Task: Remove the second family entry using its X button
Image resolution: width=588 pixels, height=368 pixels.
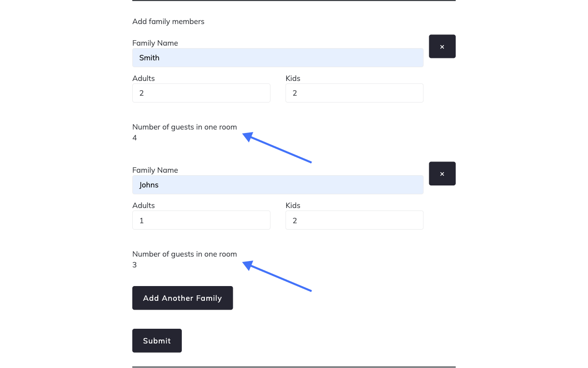Action: (x=442, y=173)
